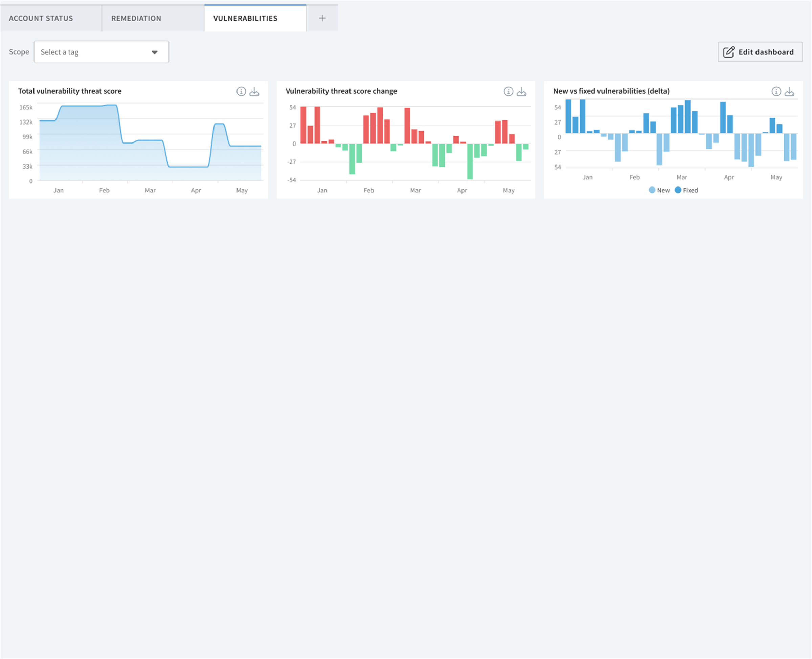Click the 132k axis label
Viewport: 812px width, 659px height.
click(26, 122)
